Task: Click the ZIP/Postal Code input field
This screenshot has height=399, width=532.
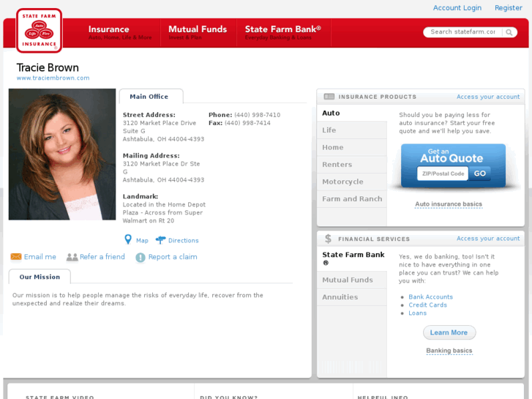Action: 443,174
